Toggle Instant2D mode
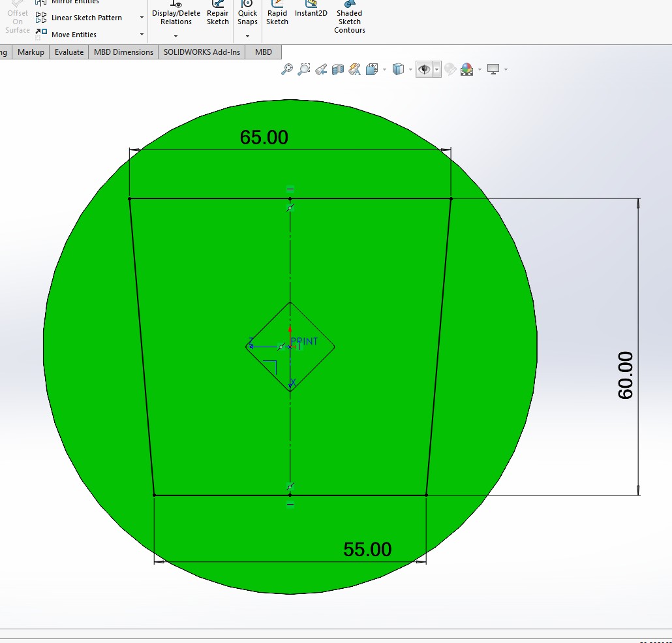 tap(311, 9)
